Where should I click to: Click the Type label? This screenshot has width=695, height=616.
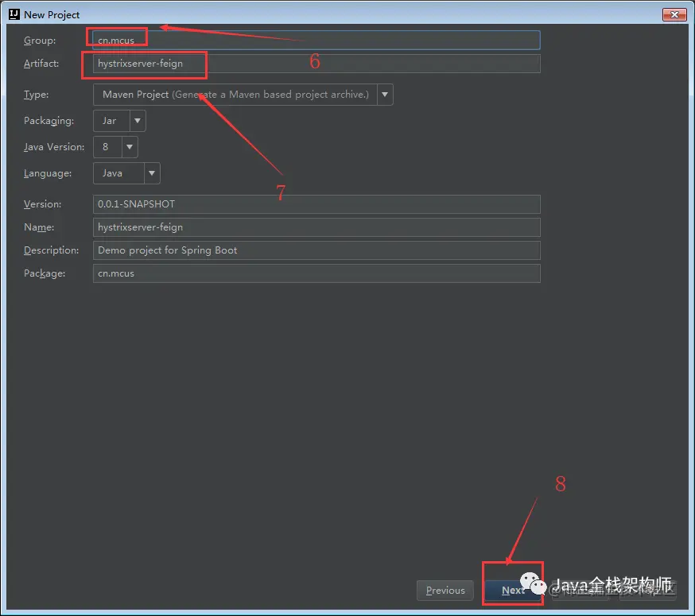(x=37, y=95)
